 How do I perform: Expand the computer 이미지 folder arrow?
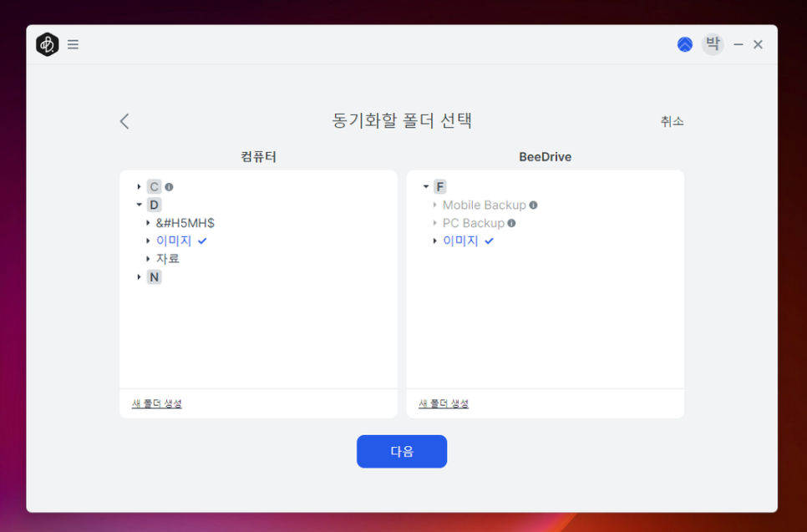tap(148, 241)
